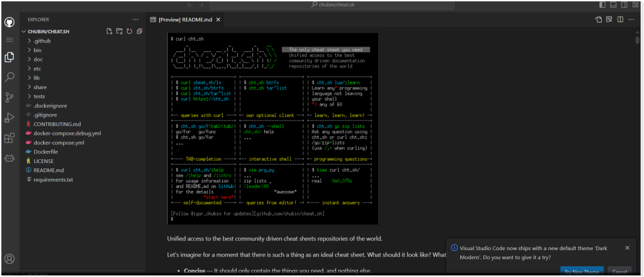The width and height of the screenshot is (644, 277).
Task: Open Explorer more actions ellipsis
Action: [136, 19]
